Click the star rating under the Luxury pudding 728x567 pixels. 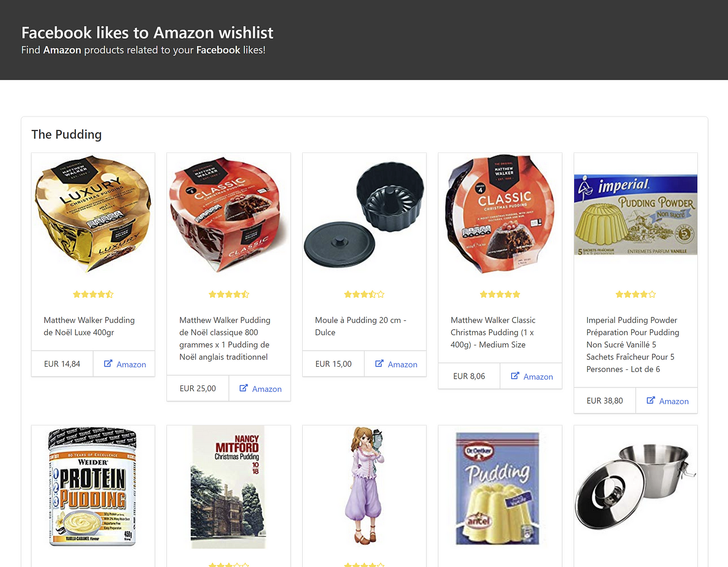93,294
